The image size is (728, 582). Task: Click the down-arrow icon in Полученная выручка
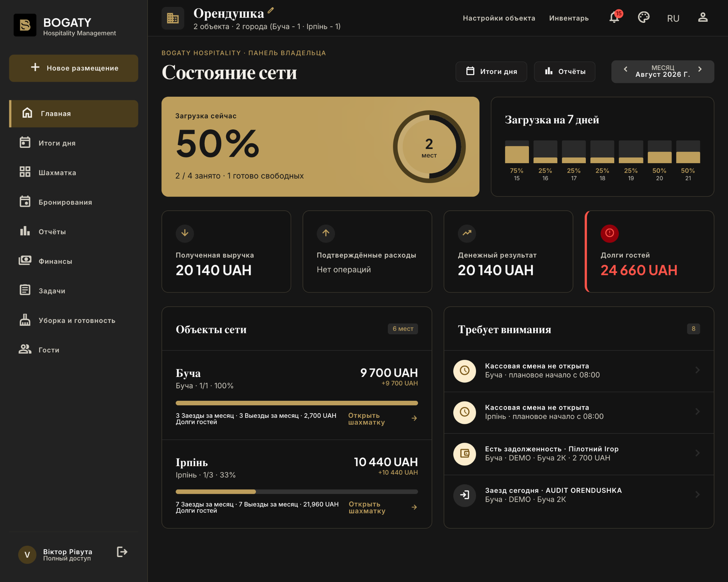[x=185, y=233]
